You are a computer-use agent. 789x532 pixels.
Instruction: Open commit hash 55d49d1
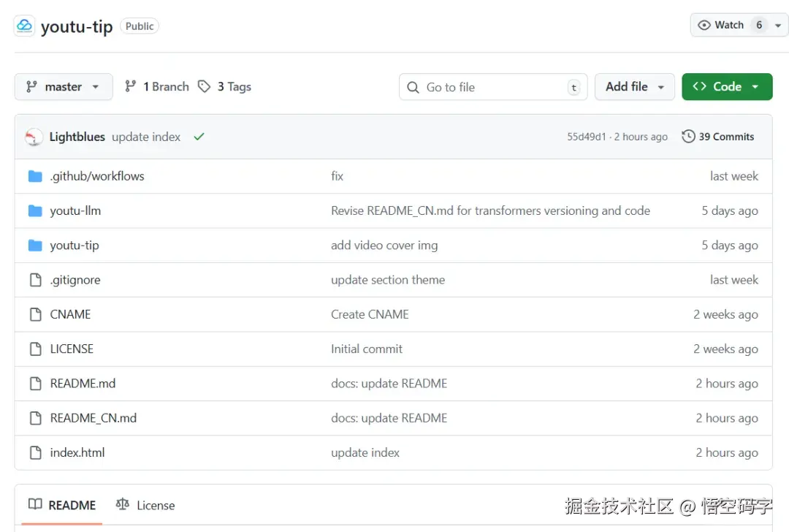point(587,137)
